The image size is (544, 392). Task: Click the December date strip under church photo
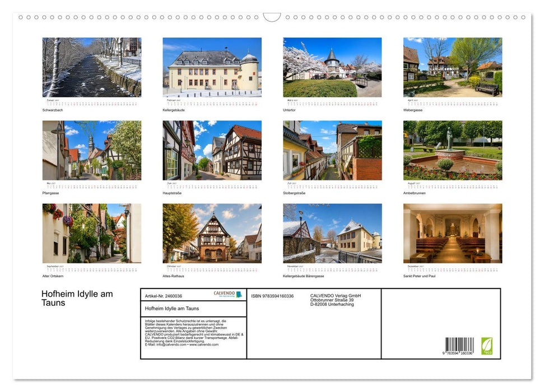[x=453, y=269]
